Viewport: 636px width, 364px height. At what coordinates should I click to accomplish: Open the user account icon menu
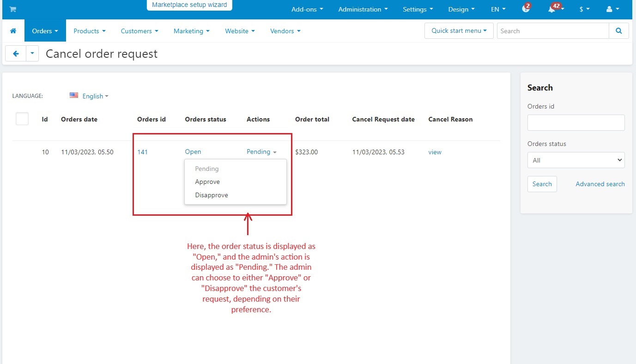[x=612, y=9]
